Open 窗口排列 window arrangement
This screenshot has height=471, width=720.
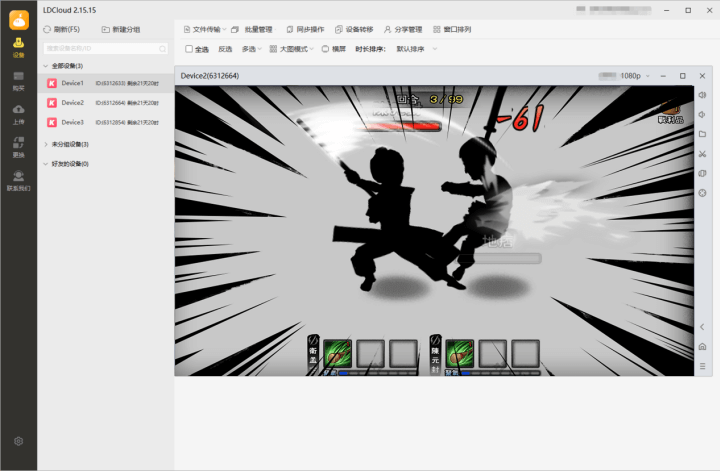(452, 29)
